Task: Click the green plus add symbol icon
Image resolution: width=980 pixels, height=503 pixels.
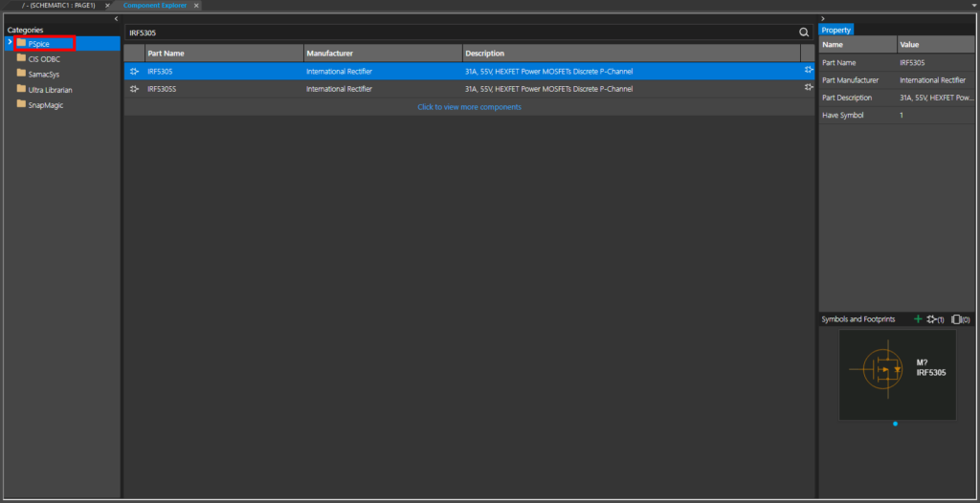Action: pos(918,319)
